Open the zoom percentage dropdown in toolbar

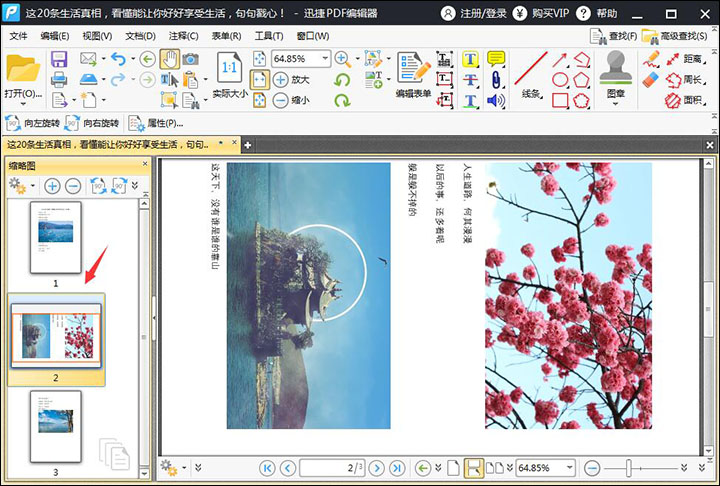326,59
